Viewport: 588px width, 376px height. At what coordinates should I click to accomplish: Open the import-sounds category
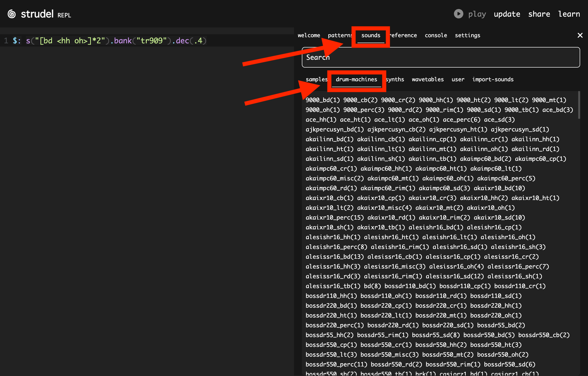coord(493,79)
